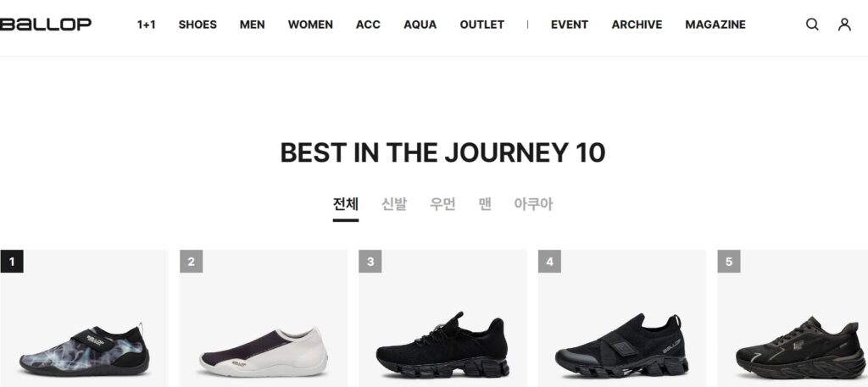Screen dimensions: 868x387
Task: Select the rank 5 badge
Action: tap(729, 262)
